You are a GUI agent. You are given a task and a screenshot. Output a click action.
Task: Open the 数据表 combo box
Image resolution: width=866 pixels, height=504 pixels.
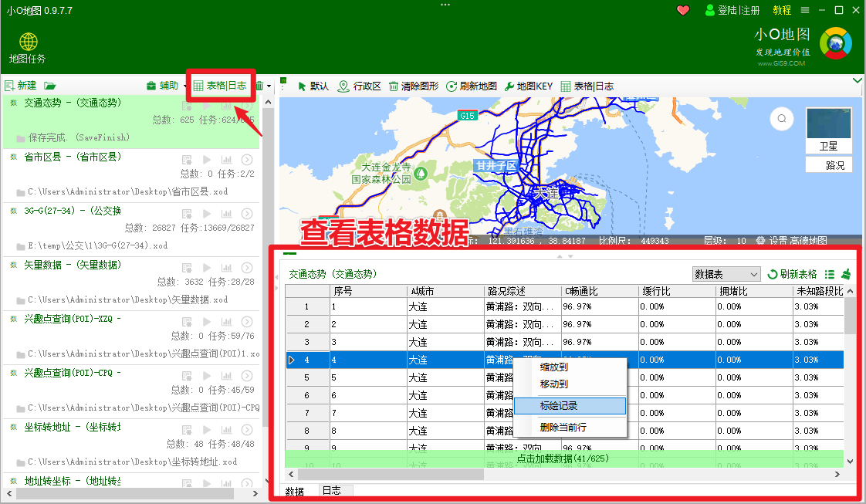pyautogui.click(x=726, y=274)
